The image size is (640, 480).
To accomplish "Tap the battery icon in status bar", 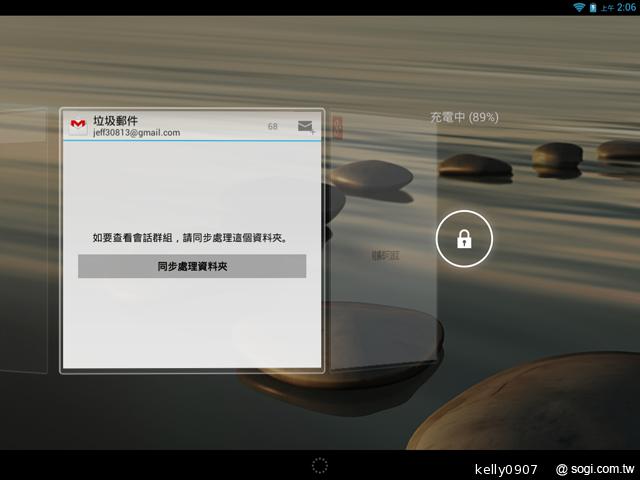I will 593,7.
